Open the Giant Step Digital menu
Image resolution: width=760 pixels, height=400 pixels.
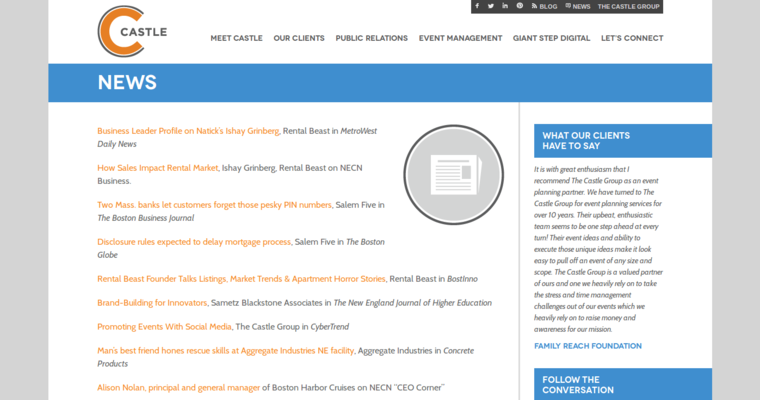pyautogui.click(x=552, y=38)
